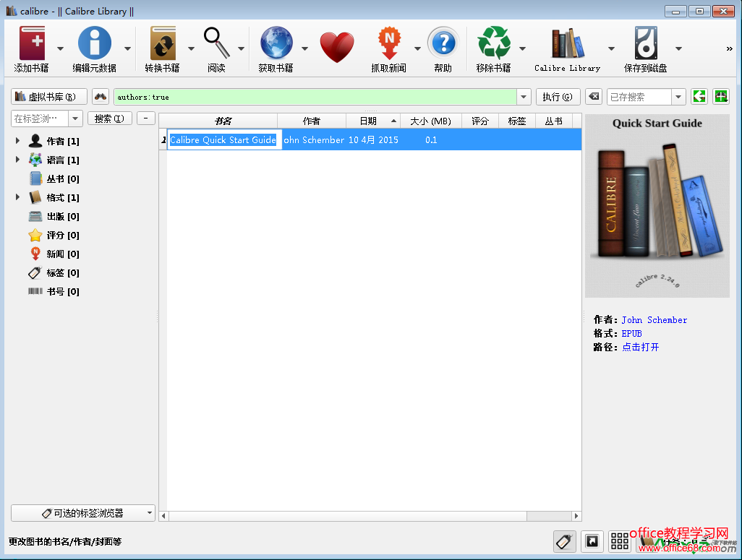This screenshot has height=560, width=742.
Task: Toggle the cover browser icon in status bar
Action: [x=592, y=541]
